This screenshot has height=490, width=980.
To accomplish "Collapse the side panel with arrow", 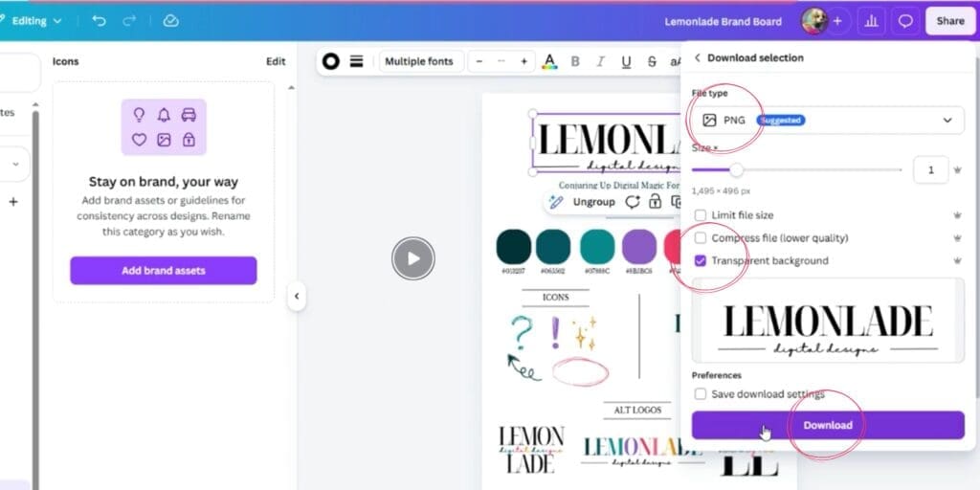I will point(297,297).
